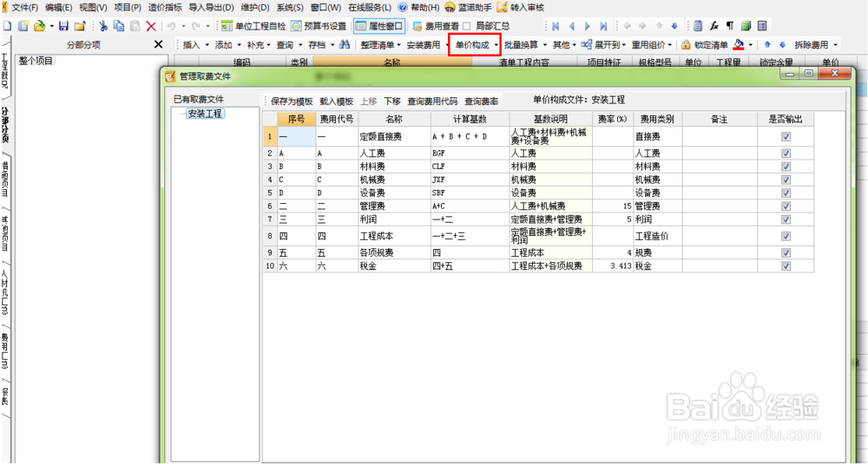Click the blue down arrow beside 拆除费用
The image size is (868, 464).
tap(782, 45)
